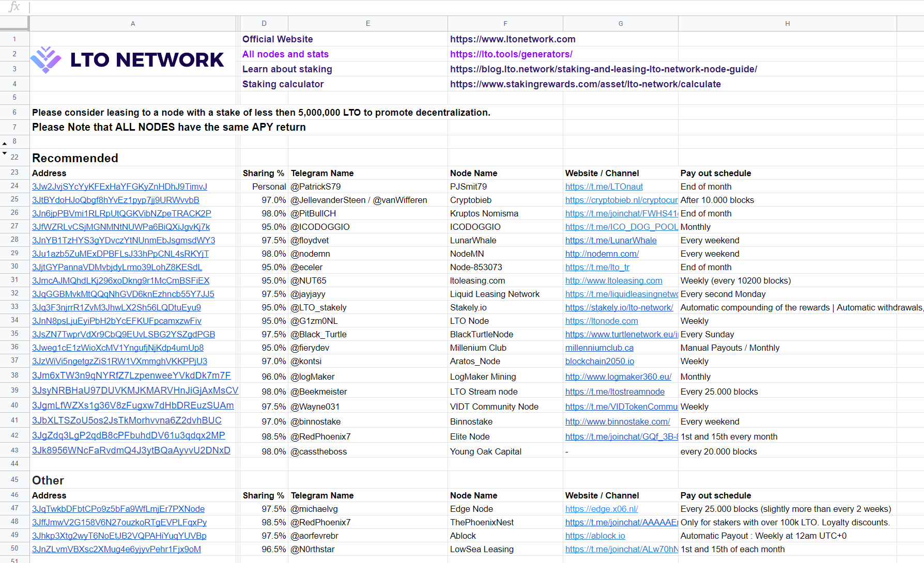Open address 3JnZLvmVBXsc2XMug4e6yjyvPehr1Fjx9oM
This screenshot has width=924, height=563.
116,549
